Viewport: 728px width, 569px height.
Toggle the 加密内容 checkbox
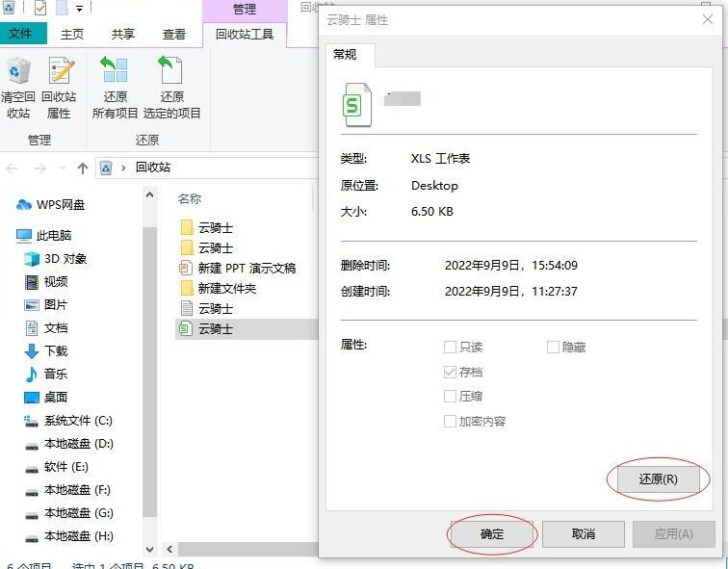click(450, 422)
